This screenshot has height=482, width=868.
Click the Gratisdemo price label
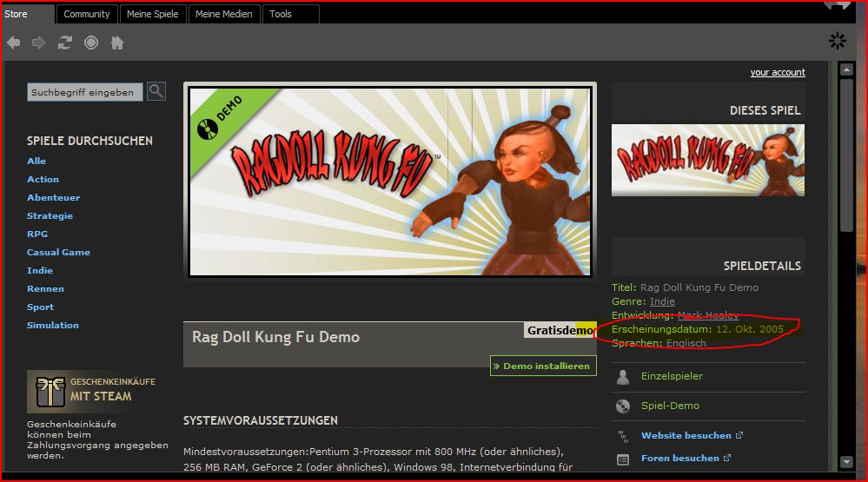click(560, 330)
